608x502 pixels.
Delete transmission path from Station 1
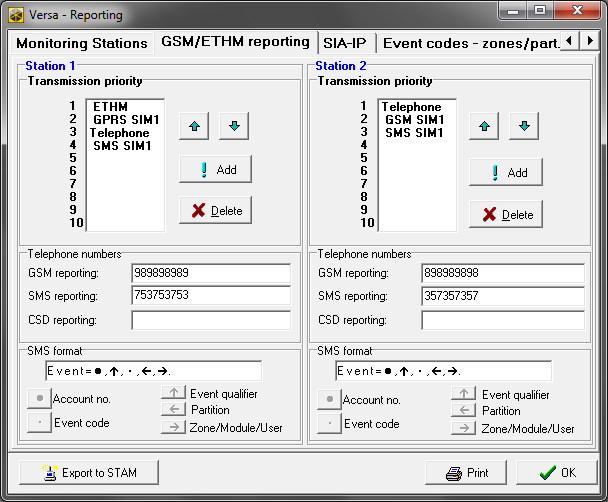coord(216,210)
